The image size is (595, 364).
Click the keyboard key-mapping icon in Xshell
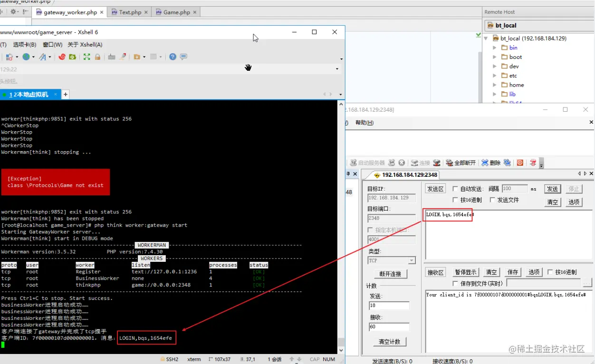point(112,57)
